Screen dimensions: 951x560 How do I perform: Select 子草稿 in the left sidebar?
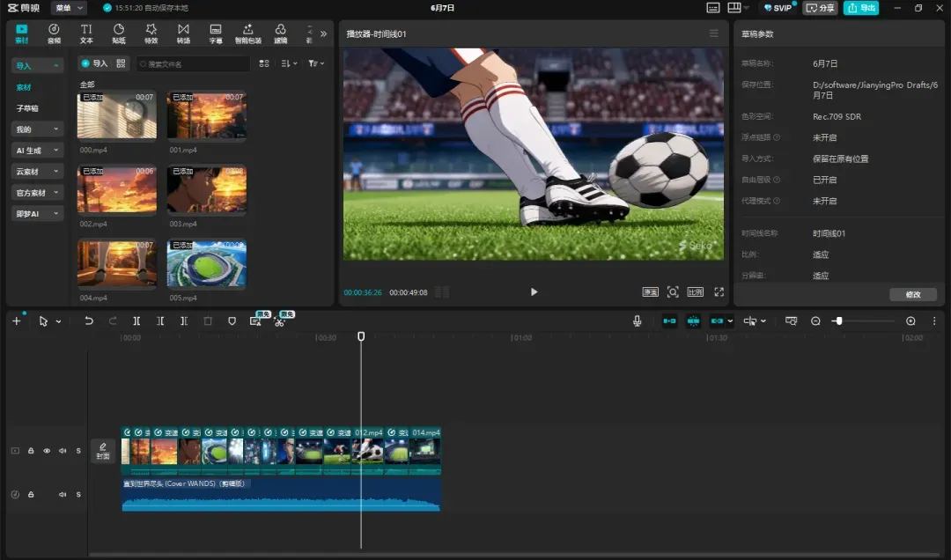[27, 108]
